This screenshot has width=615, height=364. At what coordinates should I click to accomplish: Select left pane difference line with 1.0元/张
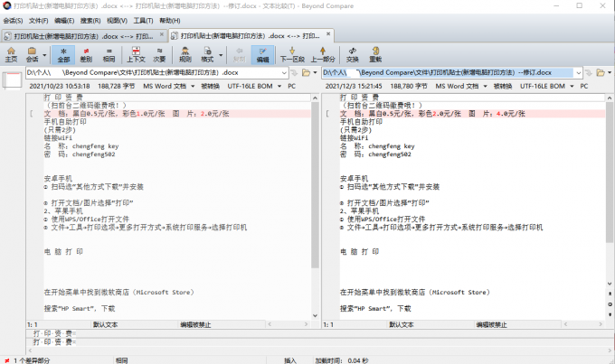[x=176, y=114]
